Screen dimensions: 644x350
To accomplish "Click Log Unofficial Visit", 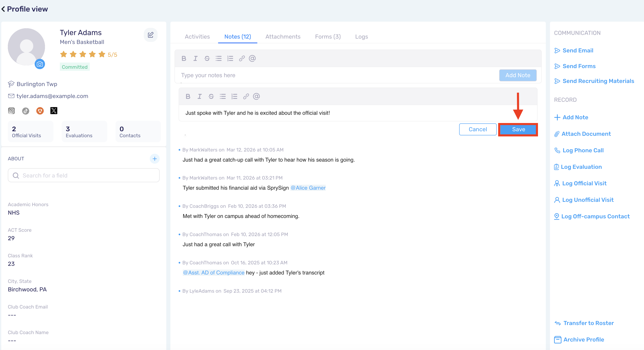I will 584,200.
